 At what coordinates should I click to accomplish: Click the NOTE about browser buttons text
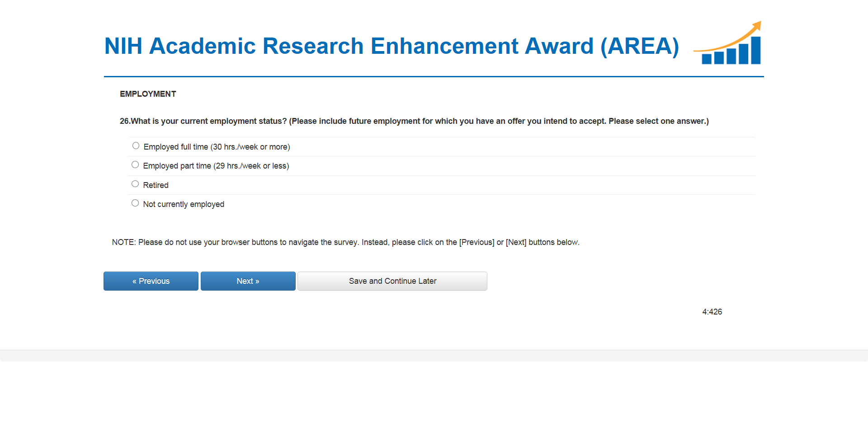click(x=345, y=242)
